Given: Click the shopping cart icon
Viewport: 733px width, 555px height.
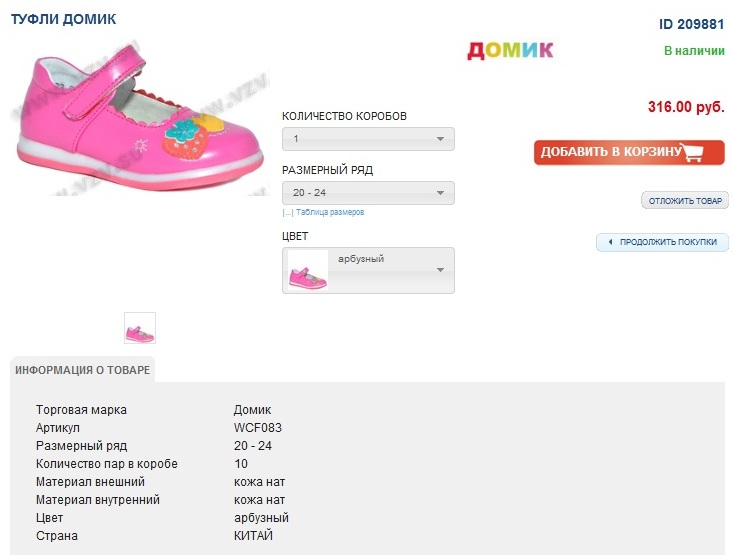Looking at the screenshot, I should pos(706,152).
